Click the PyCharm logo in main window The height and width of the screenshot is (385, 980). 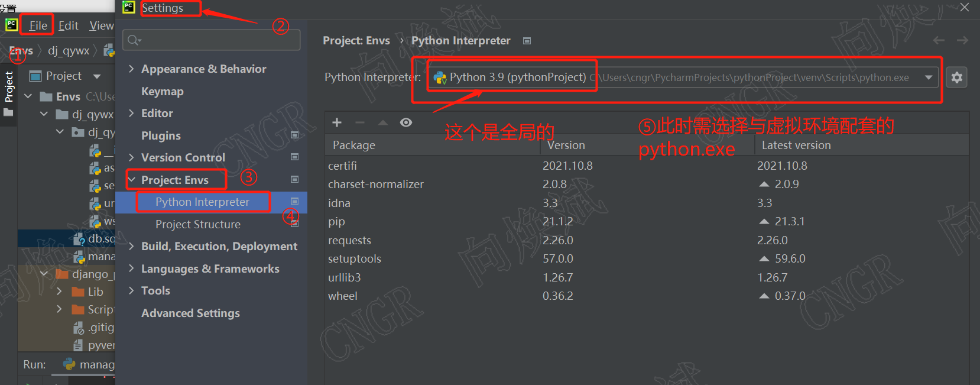[x=11, y=25]
